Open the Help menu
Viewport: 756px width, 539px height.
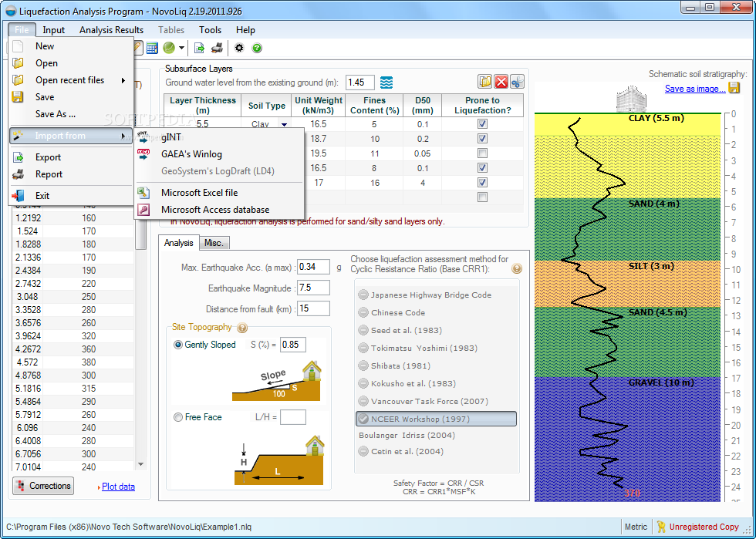[x=245, y=30]
